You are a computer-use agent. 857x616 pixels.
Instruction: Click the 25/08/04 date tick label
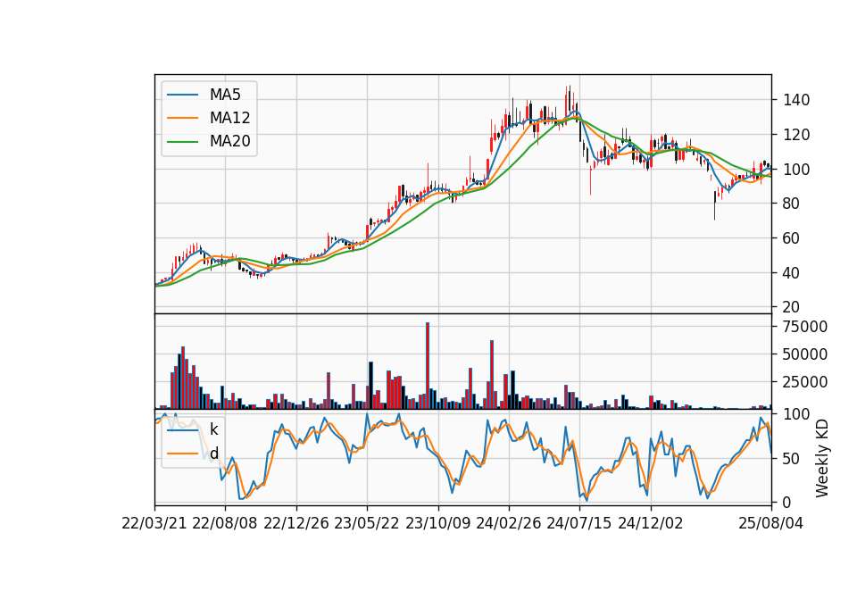tap(771, 524)
